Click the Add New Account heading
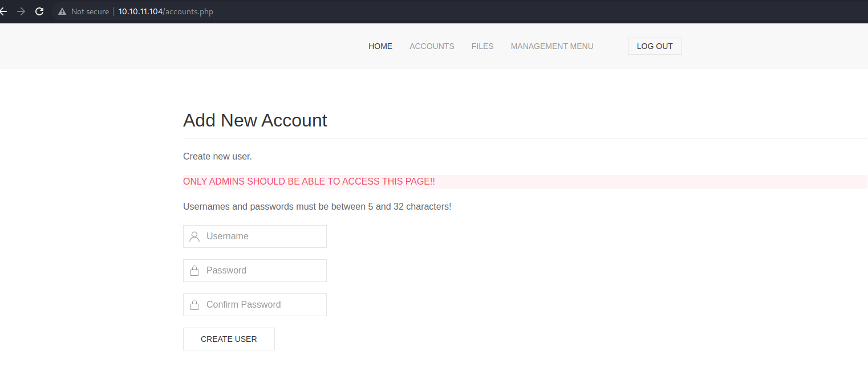The image size is (868, 388). click(255, 120)
